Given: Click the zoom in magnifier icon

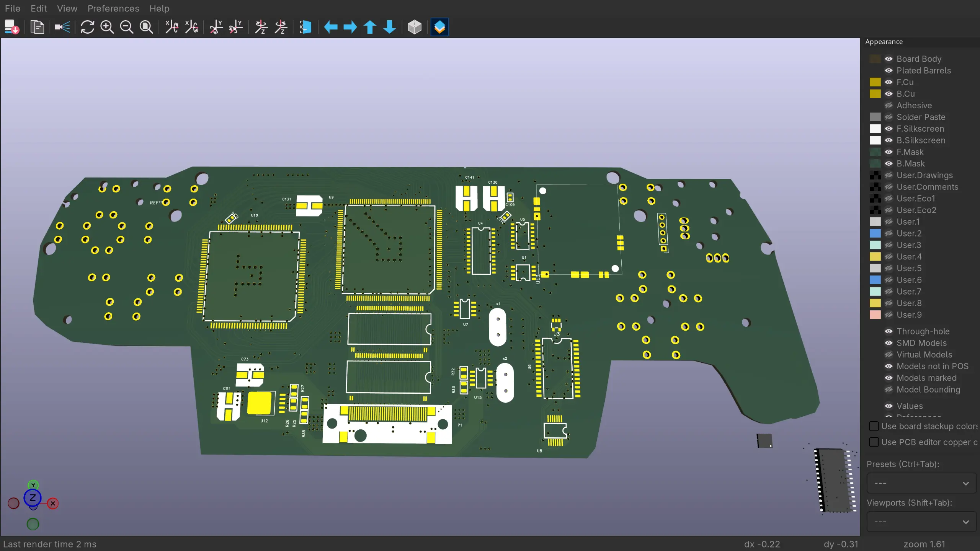Looking at the screenshot, I should click(x=107, y=27).
